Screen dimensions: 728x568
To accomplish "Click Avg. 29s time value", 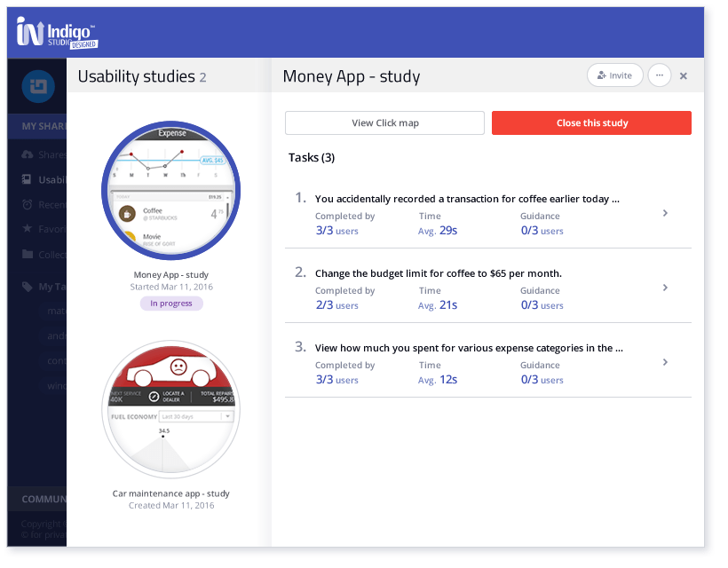I will click(x=438, y=231).
